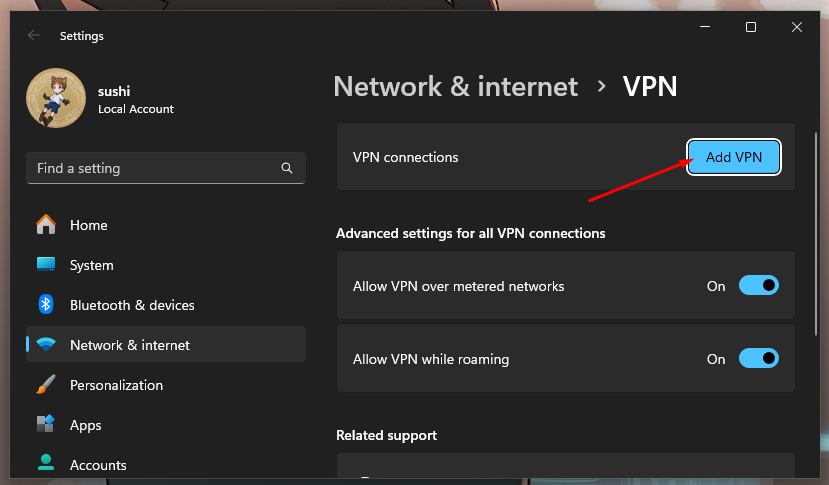Screen dimensions: 829x485
Task: Maximize the Settings window
Action: [751, 27]
